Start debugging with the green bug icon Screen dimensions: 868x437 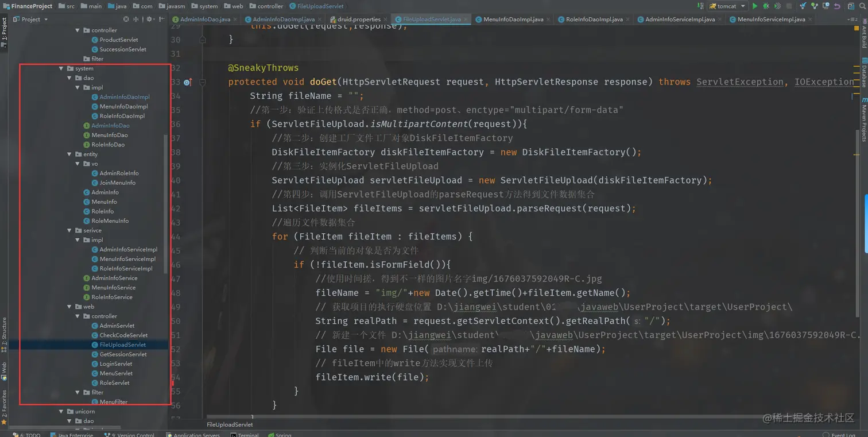point(766,6)
